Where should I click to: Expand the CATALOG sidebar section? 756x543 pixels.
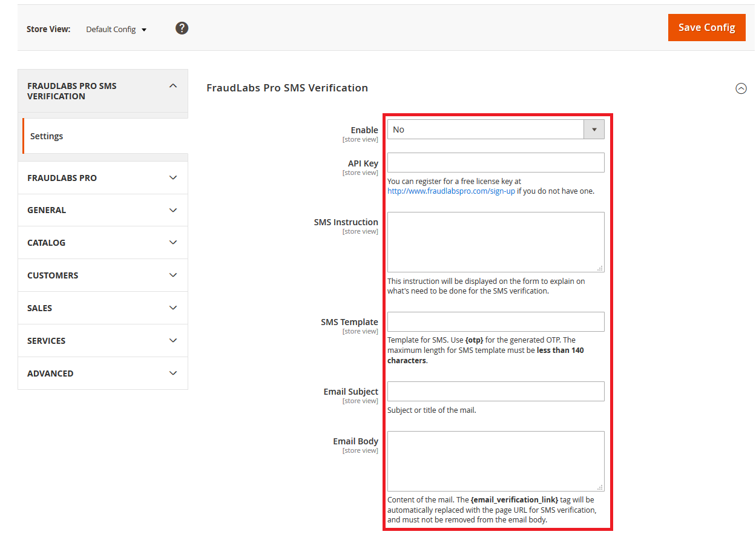tap(103, 243)
